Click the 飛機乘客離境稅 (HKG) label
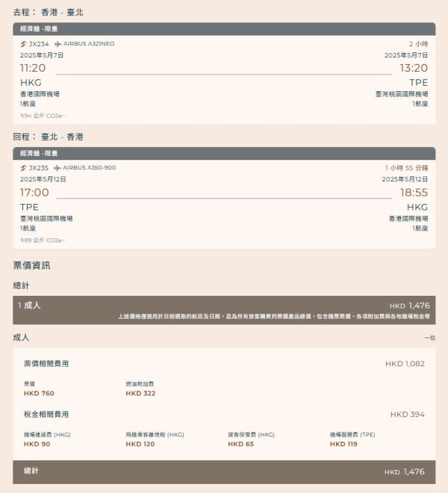Viewport: 448px width, 493px height. click(x=155, y=435)
